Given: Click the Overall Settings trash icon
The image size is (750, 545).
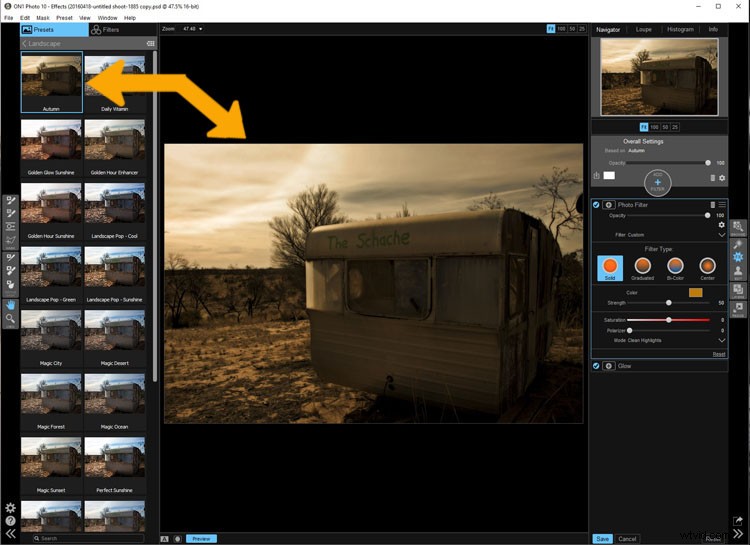Looking at the screenshot, I should (712, 178).
